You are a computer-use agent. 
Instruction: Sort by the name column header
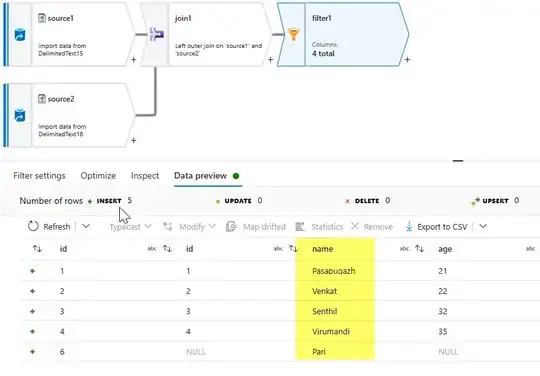tap(322, 249)
